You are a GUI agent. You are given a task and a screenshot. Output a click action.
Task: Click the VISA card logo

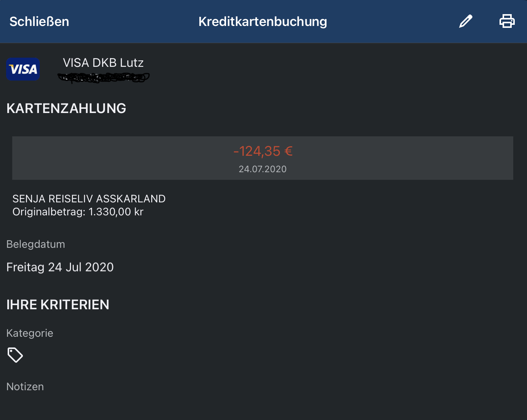tap(23, 69)
